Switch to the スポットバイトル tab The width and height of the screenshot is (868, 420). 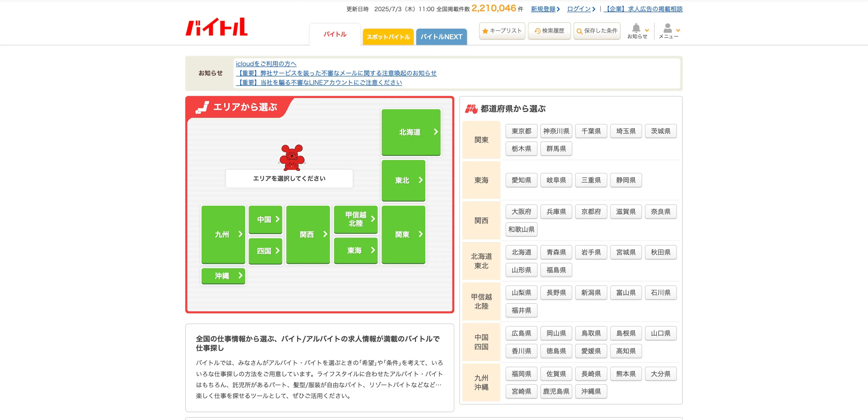(388, 37)
